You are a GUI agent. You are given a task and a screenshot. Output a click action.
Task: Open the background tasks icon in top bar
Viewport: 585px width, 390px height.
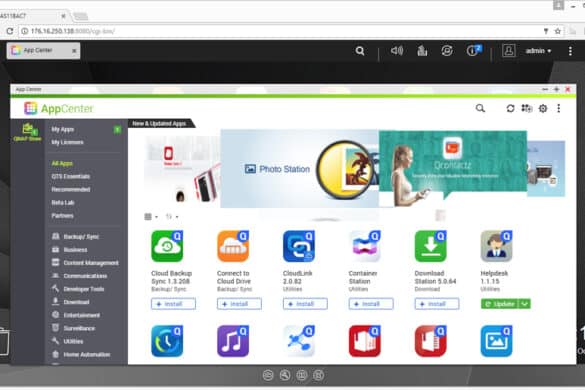(x=422, y=50)
